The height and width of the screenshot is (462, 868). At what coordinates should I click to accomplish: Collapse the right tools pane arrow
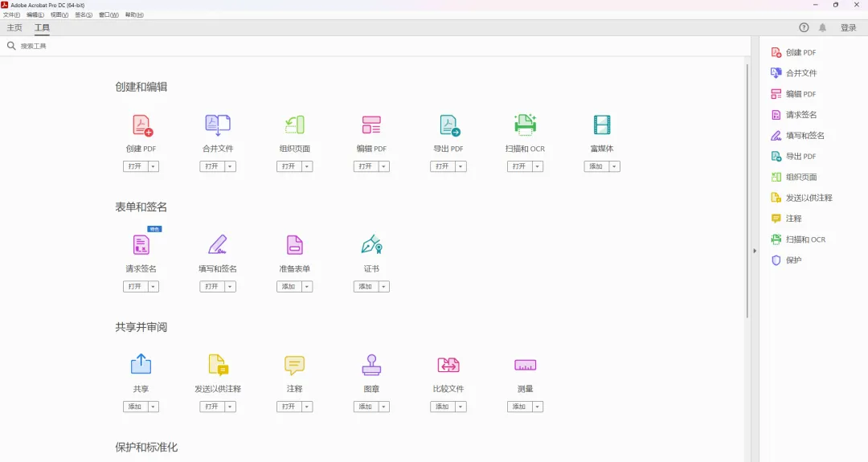[x=755, y=251]
